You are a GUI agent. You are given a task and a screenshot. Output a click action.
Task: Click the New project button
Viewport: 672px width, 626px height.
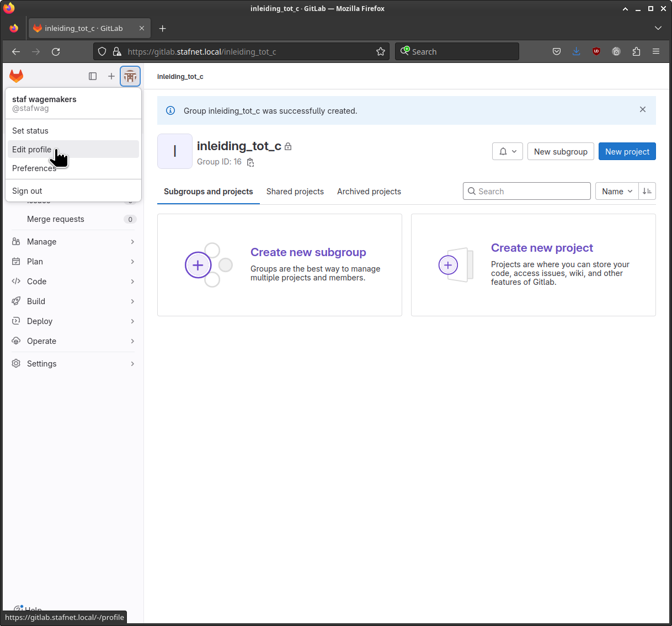coord(627,151)
